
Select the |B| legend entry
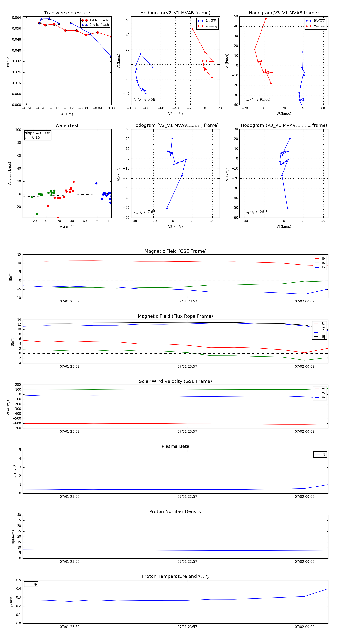(320, 337)
